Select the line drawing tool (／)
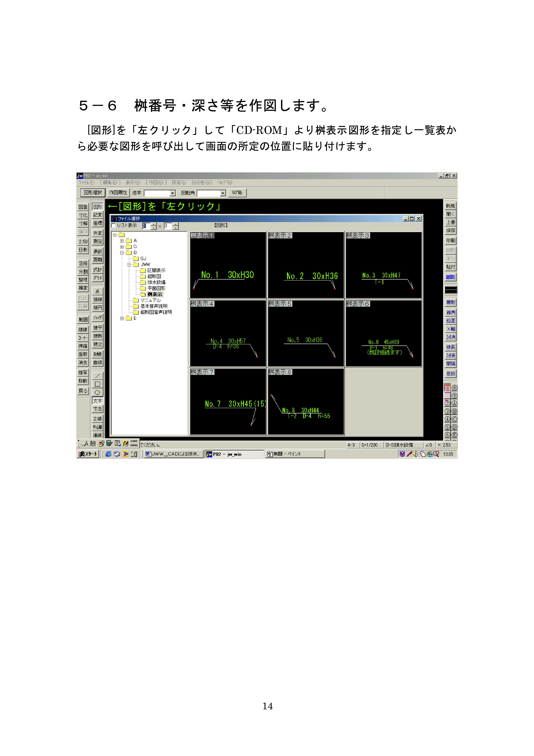534x756 pixels. coord(97,376)
